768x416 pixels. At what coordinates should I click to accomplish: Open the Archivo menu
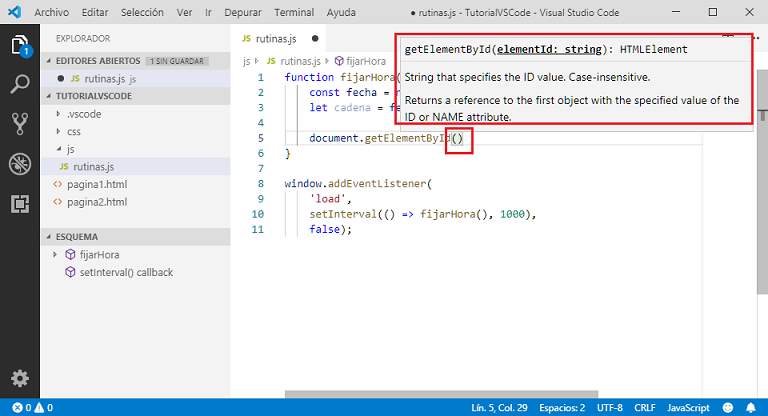(51, 12)
